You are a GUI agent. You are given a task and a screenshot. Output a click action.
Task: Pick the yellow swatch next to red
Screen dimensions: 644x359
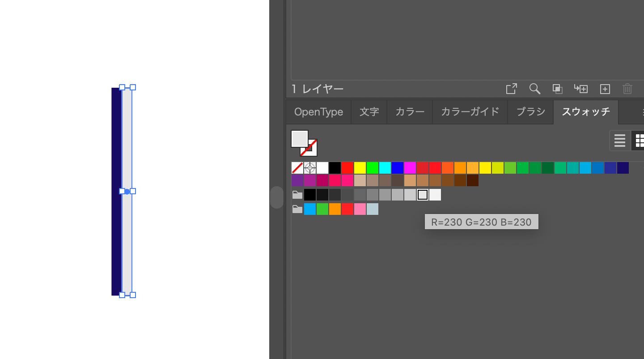360,168
